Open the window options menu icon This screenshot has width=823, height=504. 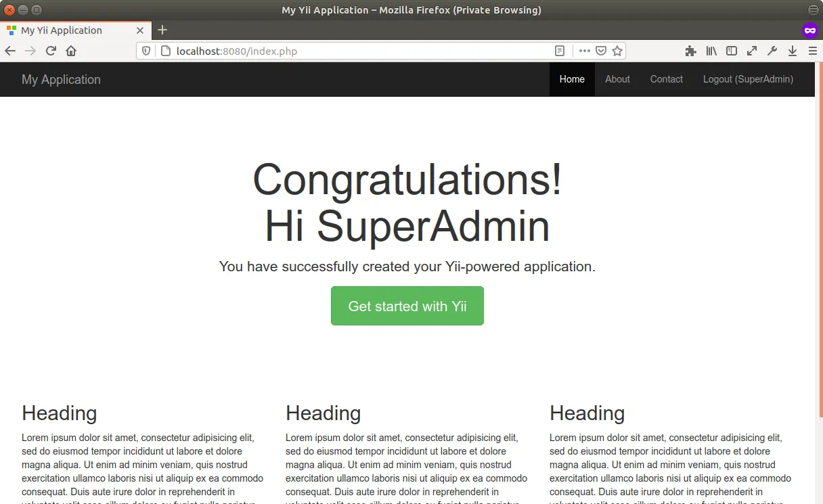pos(812,9)
